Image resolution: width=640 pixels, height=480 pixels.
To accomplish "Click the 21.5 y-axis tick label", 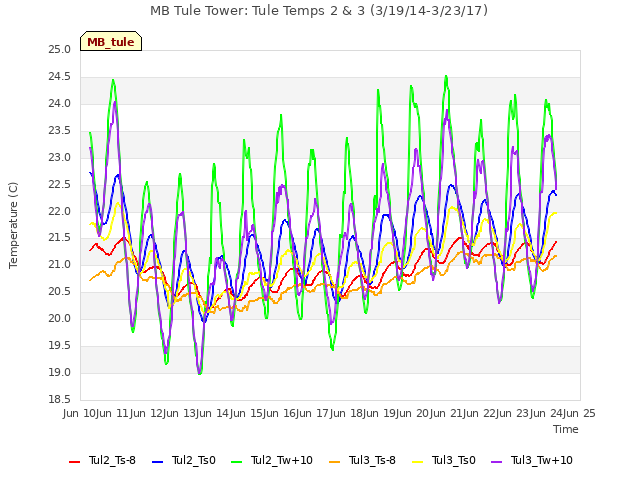I will [x=60, y=238].
